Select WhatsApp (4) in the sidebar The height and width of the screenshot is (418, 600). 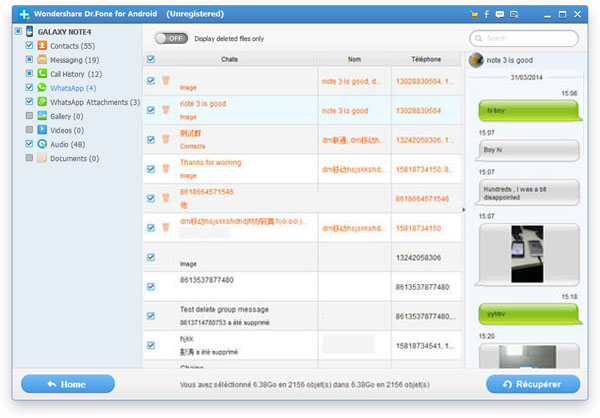(x=73, y=88)
